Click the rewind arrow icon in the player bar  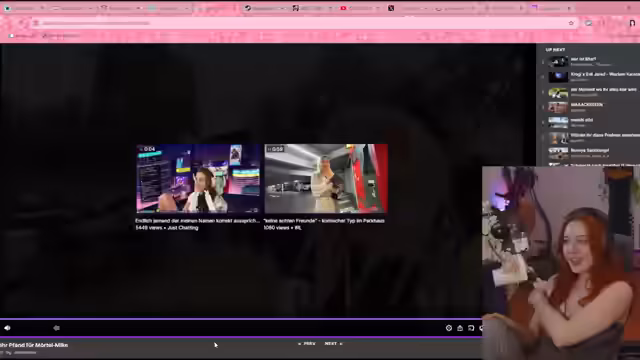(x=56, y=328)
